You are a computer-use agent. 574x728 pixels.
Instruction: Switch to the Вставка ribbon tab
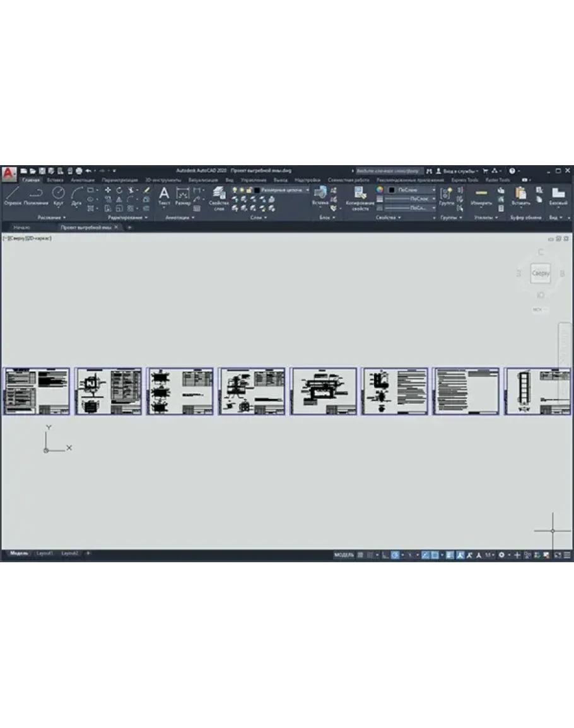pos(55,180)
